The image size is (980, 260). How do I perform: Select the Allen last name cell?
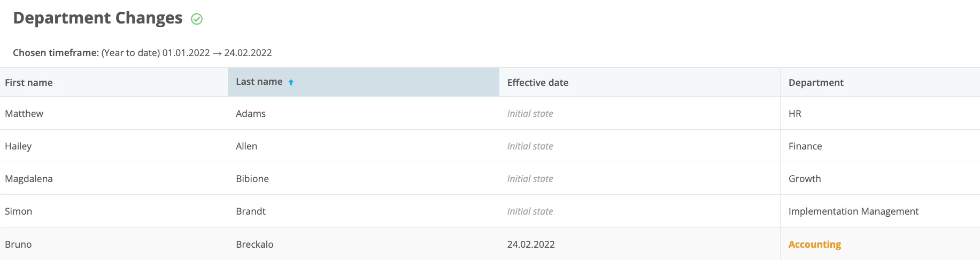(246, 146)
